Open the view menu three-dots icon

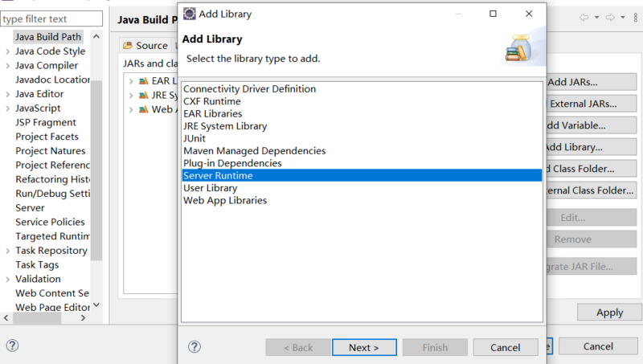(x=636, y=18)
